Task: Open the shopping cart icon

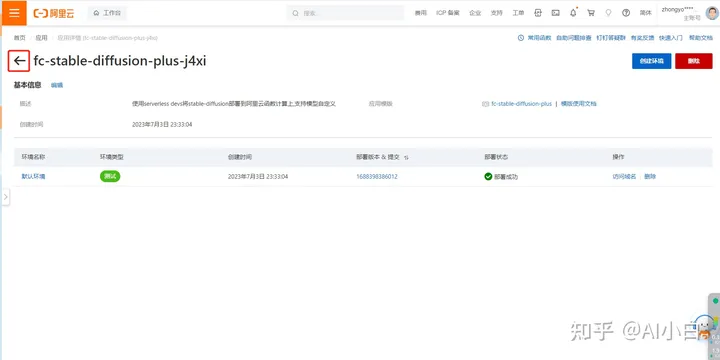Action: point(591,13)
